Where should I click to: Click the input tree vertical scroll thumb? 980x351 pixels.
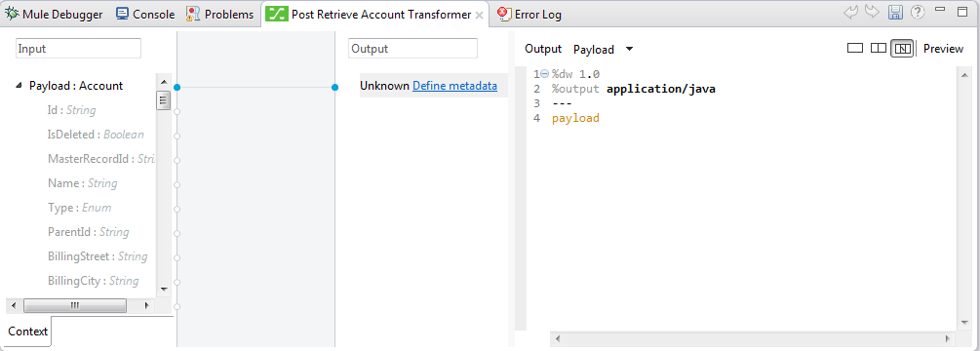[x=164, y=99]
